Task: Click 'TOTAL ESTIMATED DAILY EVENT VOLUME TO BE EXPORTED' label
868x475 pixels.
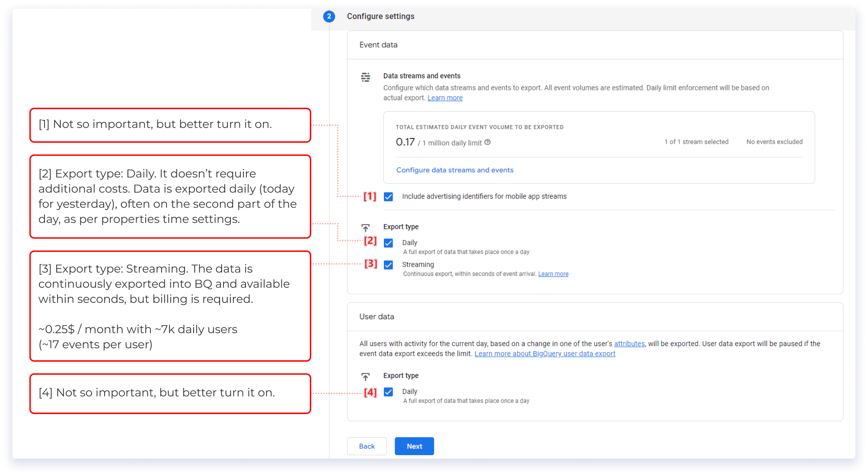Action: [x=479, y=127]
